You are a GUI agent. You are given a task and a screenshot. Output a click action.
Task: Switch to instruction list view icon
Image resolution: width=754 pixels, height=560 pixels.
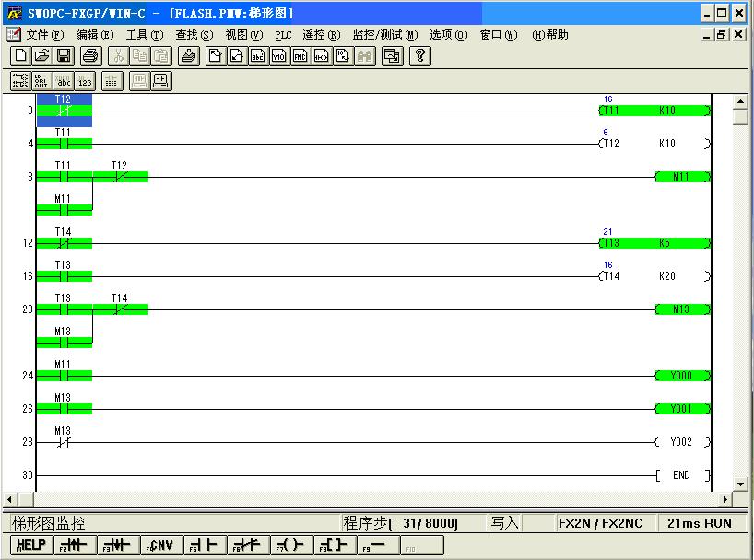pos(41,81)
